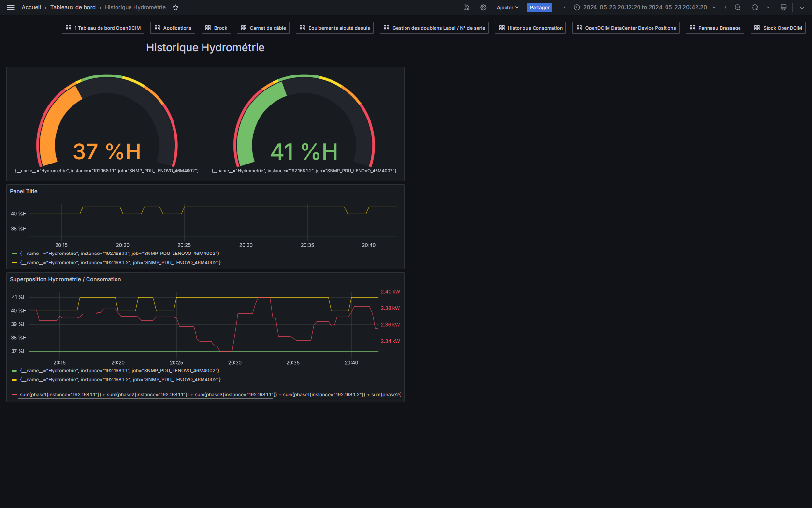Toggle 192.168.1.1 series in Panel Title legend
The width and height of the screenshot is (812, 508).
pyautogui.click(x=119, y=254)
